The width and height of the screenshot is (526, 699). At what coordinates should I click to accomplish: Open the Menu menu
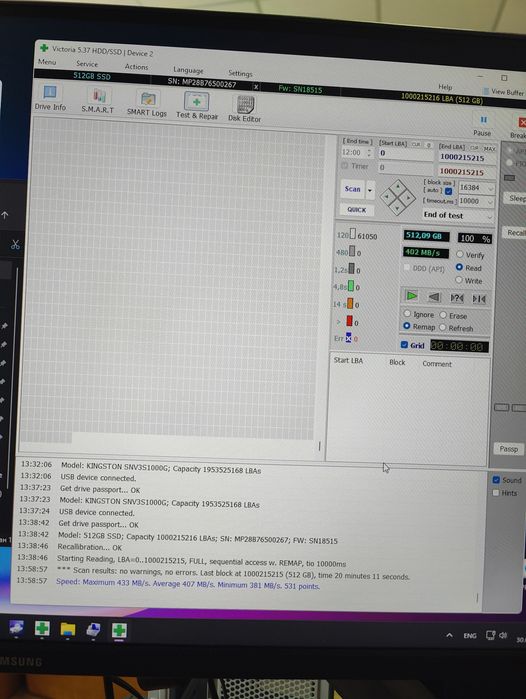point(47,62)
